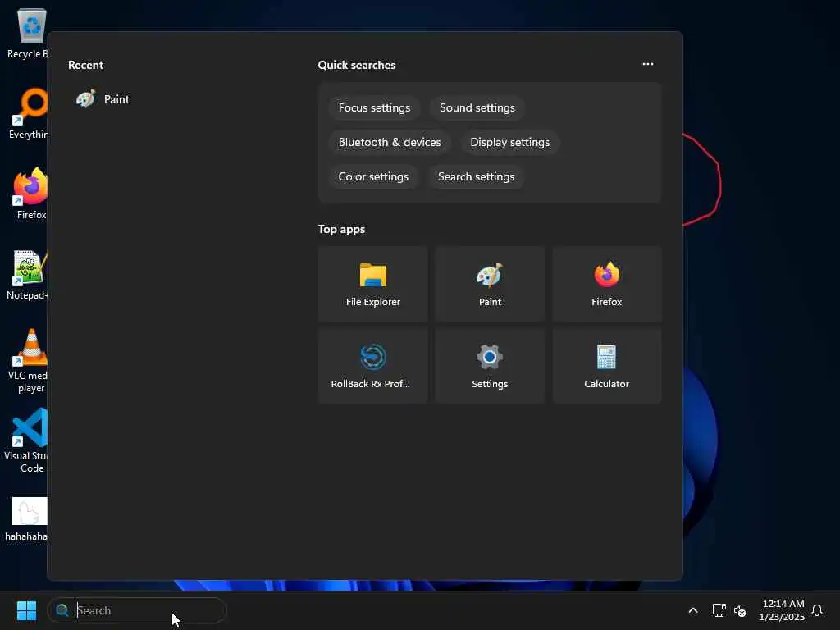Click the muted volume tray icon
The image size is (840, 630).
740,610
